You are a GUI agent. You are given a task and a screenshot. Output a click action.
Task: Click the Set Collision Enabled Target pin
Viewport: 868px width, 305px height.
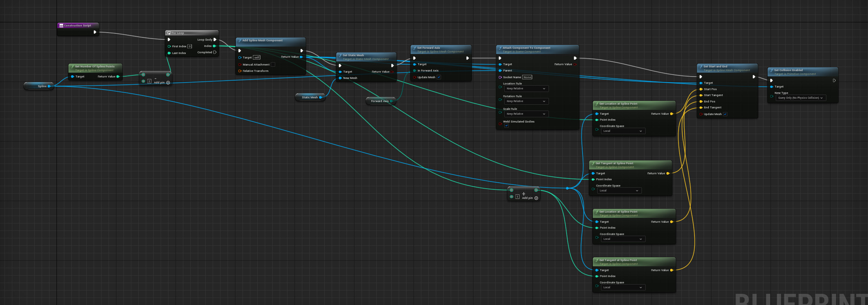pos(772,86)
